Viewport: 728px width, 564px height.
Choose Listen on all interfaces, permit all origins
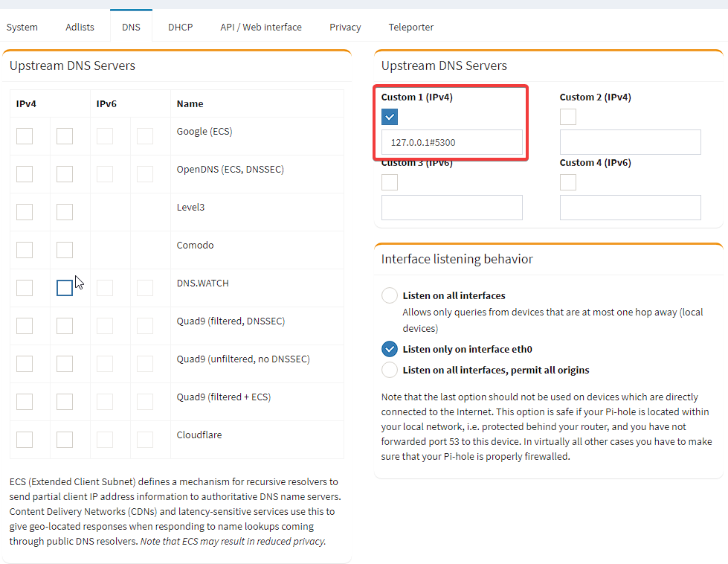coord(390,370)
